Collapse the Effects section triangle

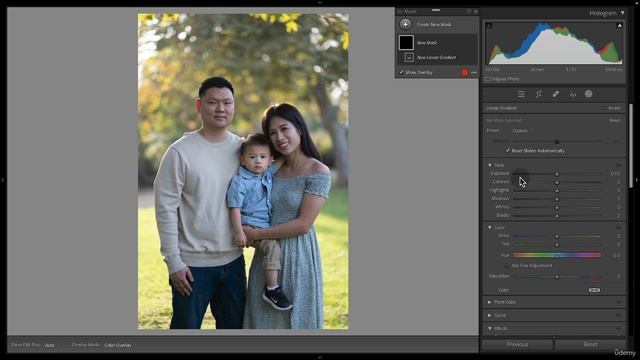[x=490, y=329]
